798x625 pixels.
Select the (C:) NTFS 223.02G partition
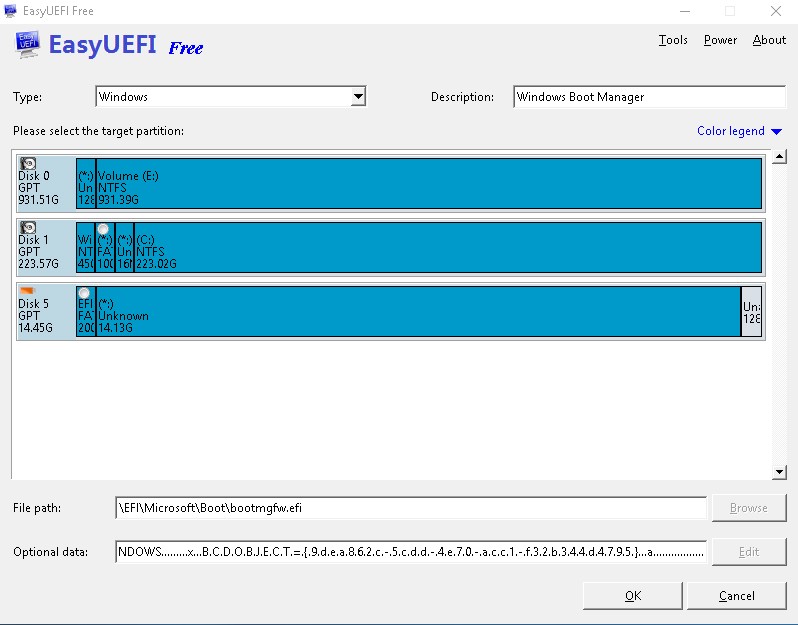[x=448, y=247]
